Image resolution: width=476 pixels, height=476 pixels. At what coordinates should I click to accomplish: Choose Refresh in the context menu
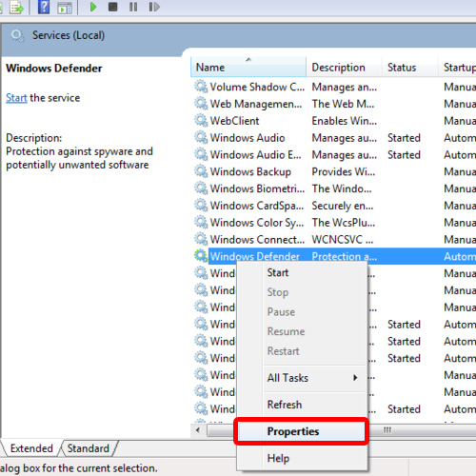pos(302,405)
